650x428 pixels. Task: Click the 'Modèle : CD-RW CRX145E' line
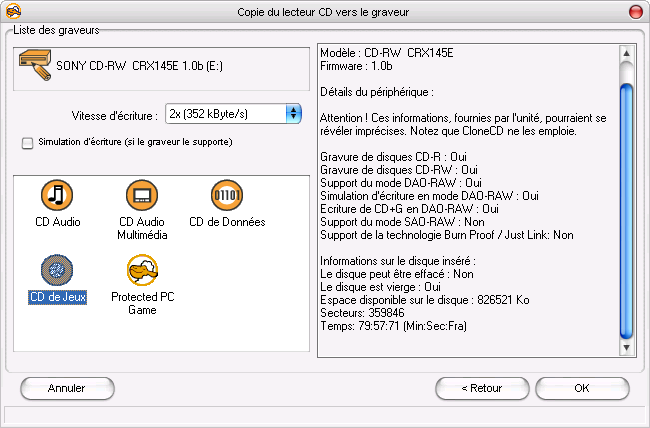(x=387, y=53)
